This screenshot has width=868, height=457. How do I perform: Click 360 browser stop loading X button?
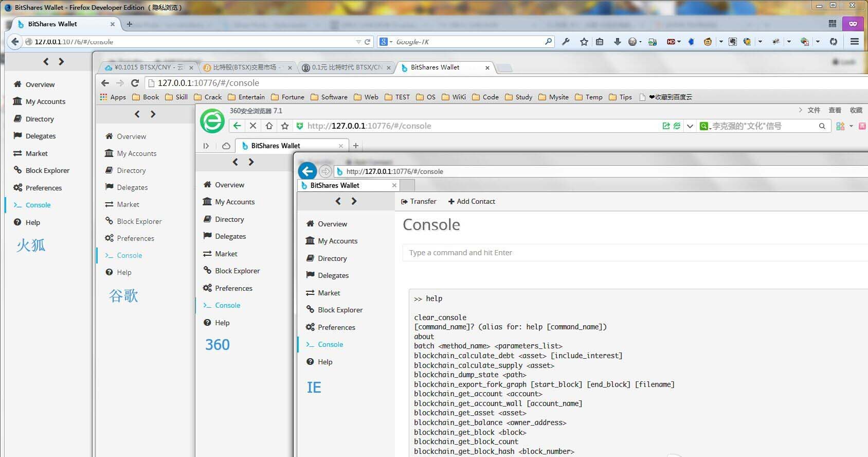[252, 126]
